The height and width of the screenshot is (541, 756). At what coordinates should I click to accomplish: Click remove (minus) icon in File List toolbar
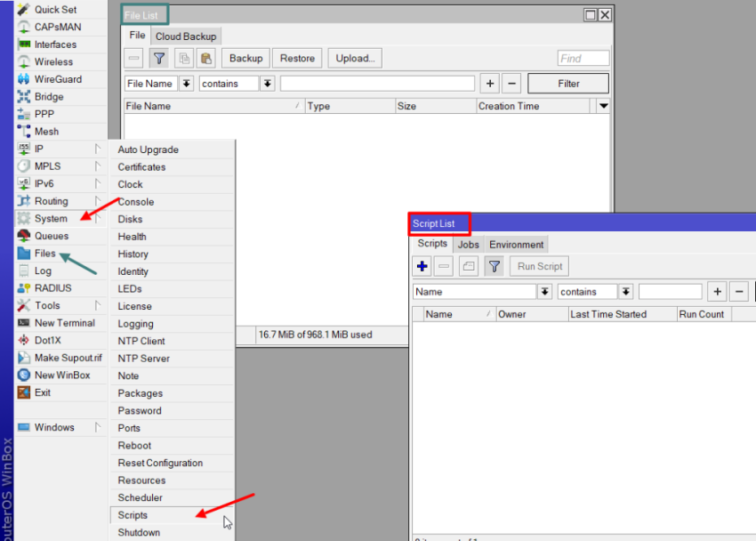pyautogui.click(x=133, y=59)
